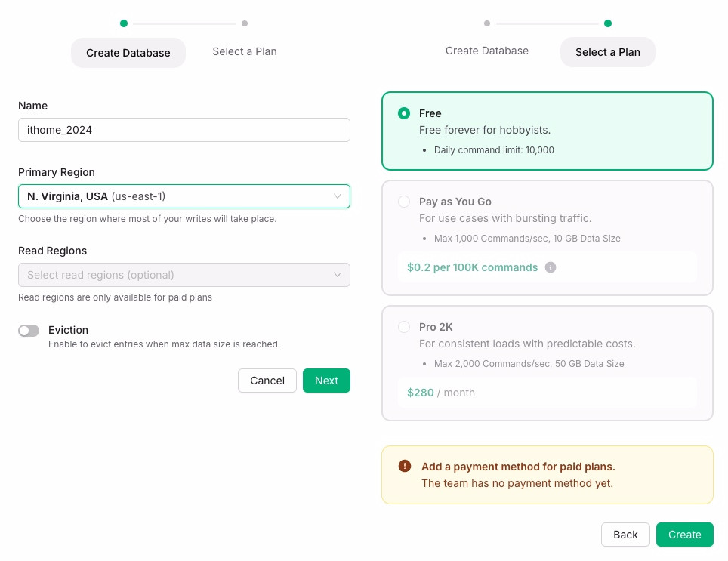Pick the Pro 2K plan radio button

404,327
